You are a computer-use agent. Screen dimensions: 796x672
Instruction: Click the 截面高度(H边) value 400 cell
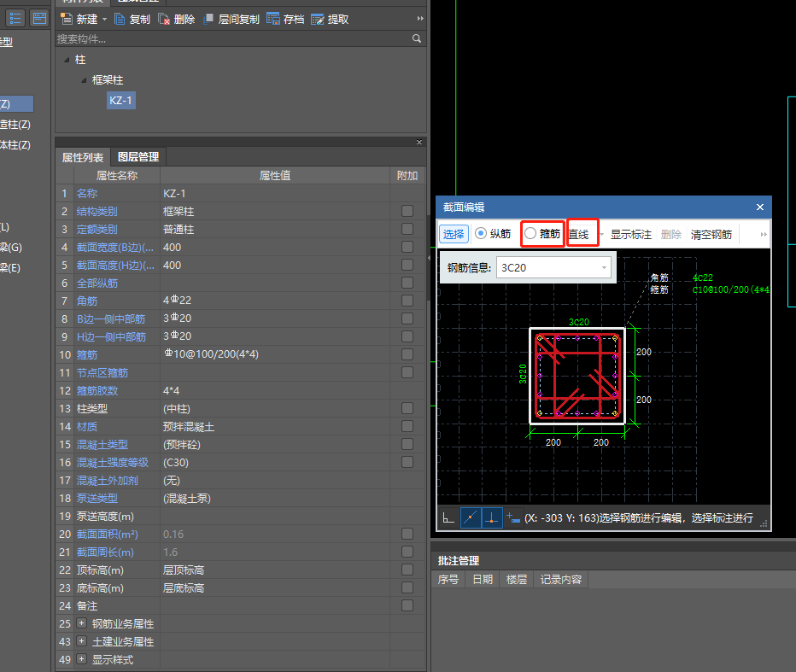point(275,265)
